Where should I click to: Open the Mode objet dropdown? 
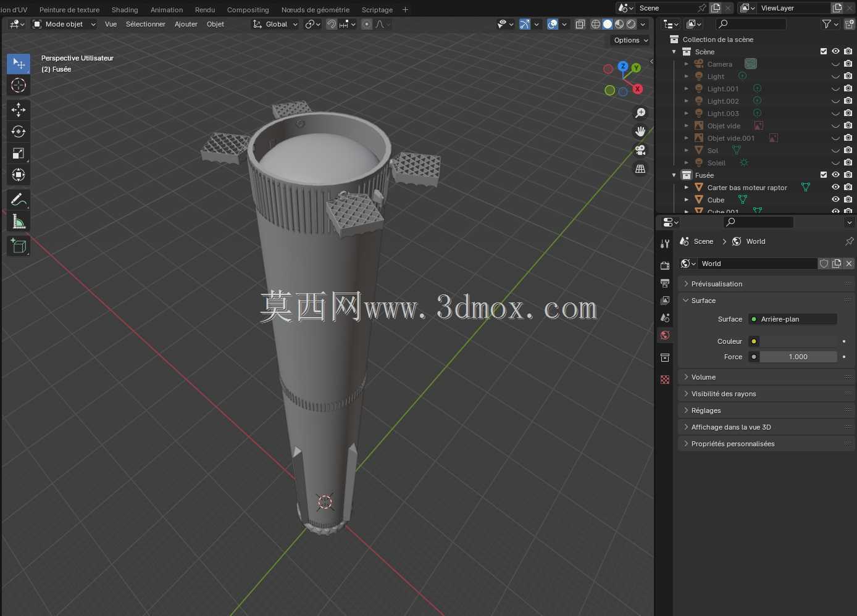(x=64, y=24)
